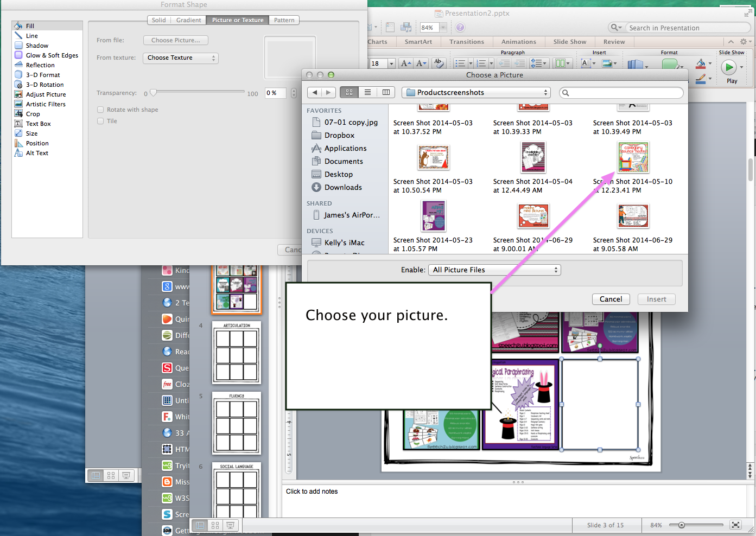Click the Line Color pen icon in the ribbon

[x=701, y=79]
